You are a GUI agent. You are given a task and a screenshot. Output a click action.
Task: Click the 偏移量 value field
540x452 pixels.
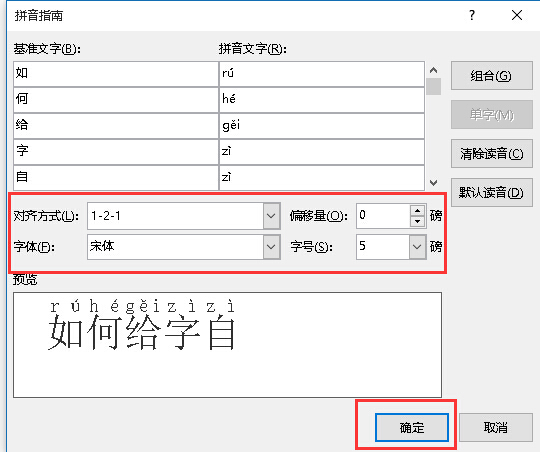click(x=383, y=216)
